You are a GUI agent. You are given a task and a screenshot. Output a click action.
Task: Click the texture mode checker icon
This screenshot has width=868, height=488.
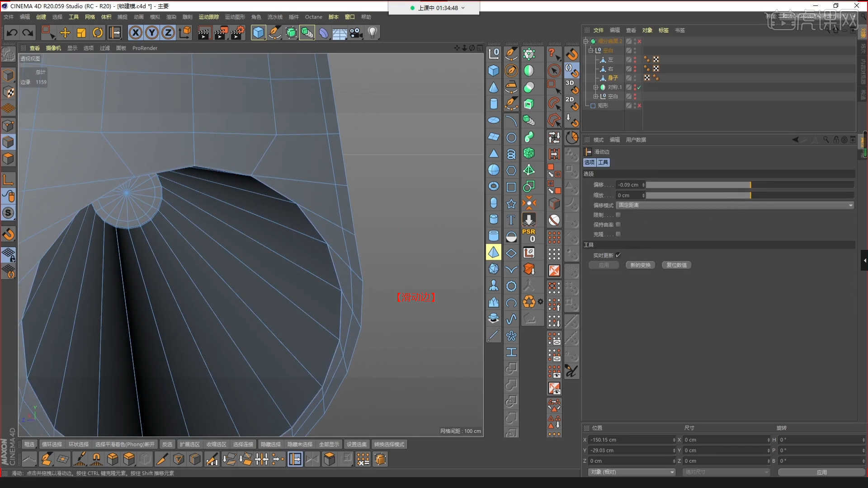[x=8, y=92]
